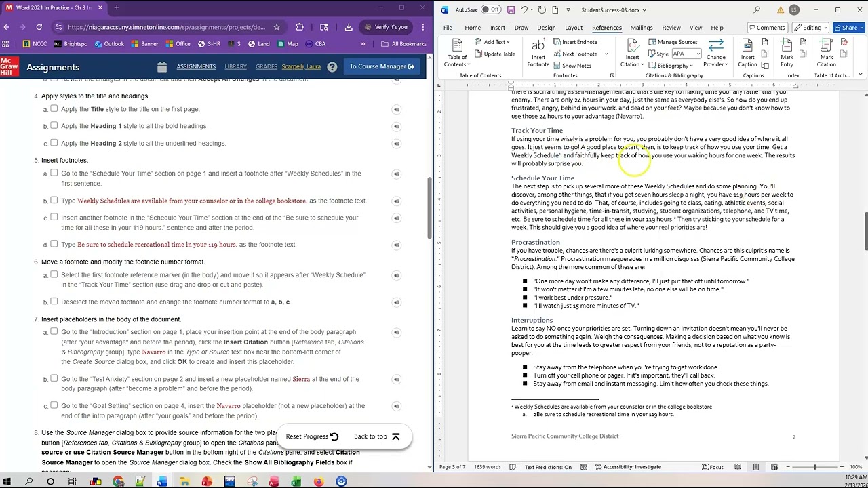Screen dimensions: 868x488
Task: Adjust the Word zoom slider
Action: (x=815, y=467)
